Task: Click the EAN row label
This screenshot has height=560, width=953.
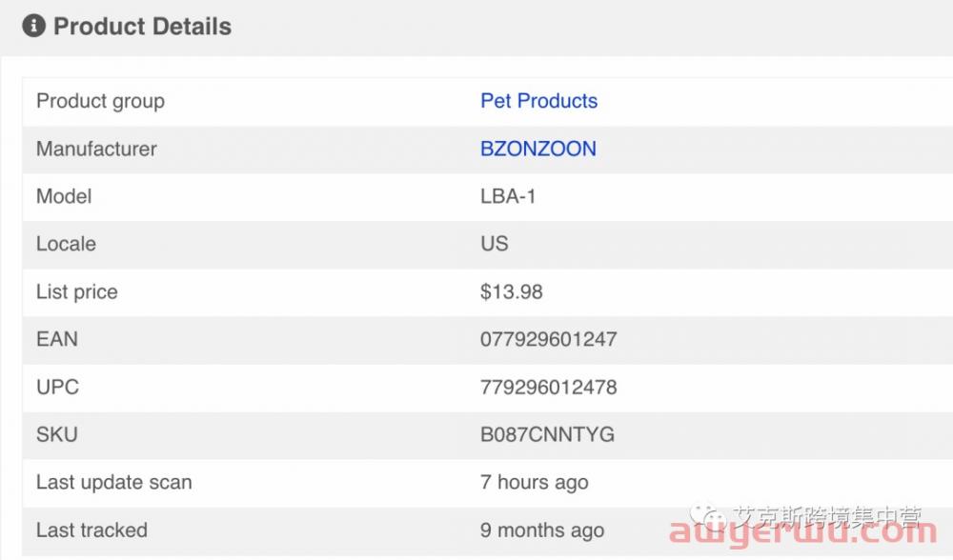Action: (57, 339)
